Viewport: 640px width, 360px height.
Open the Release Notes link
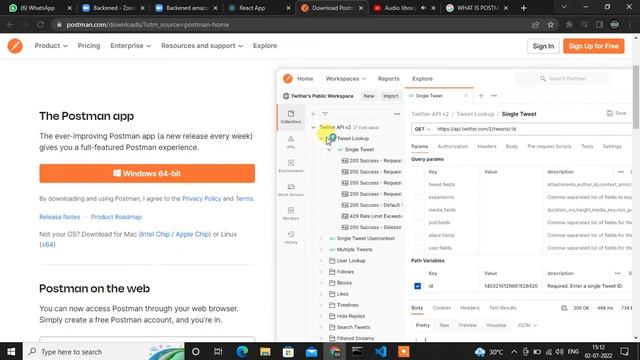(x=60, y=217)
